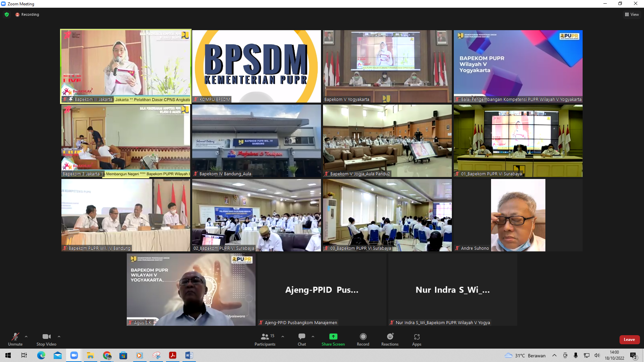This screenshot has height=362, width=644.
Task: Open Google Chrome from the taskbar
Action: coord(107,355)
